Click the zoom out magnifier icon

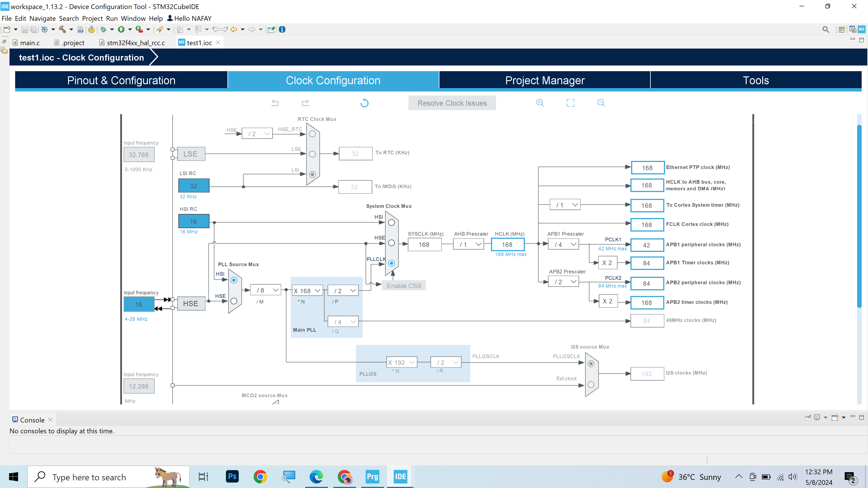pos(601,103)
